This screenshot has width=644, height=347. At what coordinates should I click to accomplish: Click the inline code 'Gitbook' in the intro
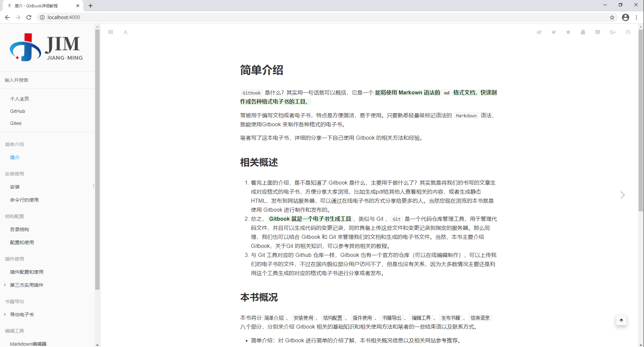(x=251, y=93)
